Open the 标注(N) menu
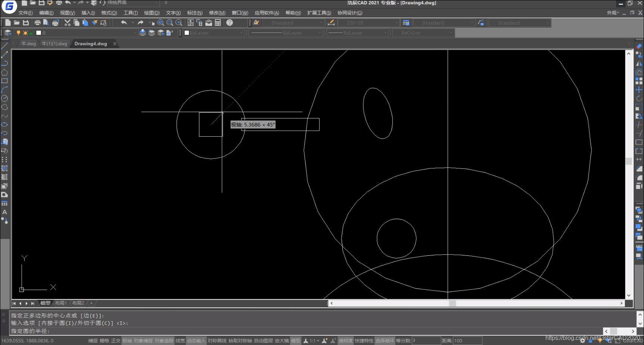Viewport: 644px width, 345px height. click(x=195, y=13)
